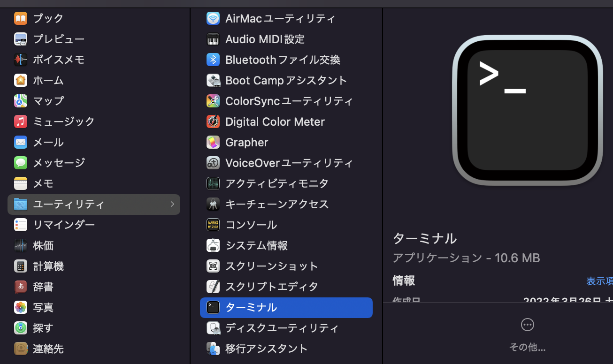Click the スクリーンショット name label
This screenshot has width=613, height=364.
pyautogui.click(x=272, y=266)
